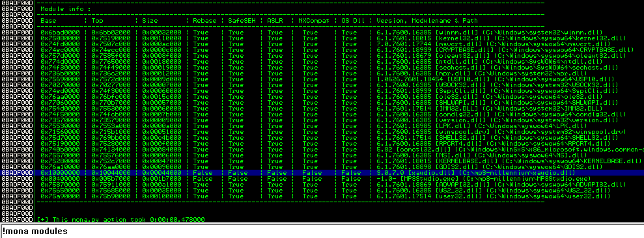Image resolution: width=644 pixels, height=238 pixels.
Task: Click the SHELL32.dll module row
Action: pos(322,137)
